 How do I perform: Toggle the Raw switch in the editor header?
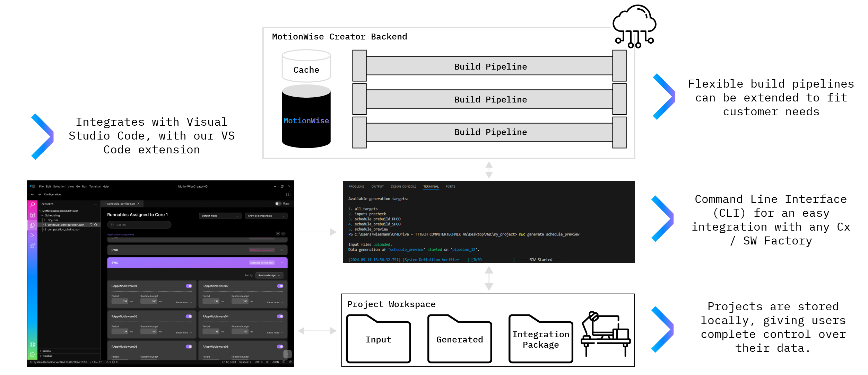[x=278, y=204]
